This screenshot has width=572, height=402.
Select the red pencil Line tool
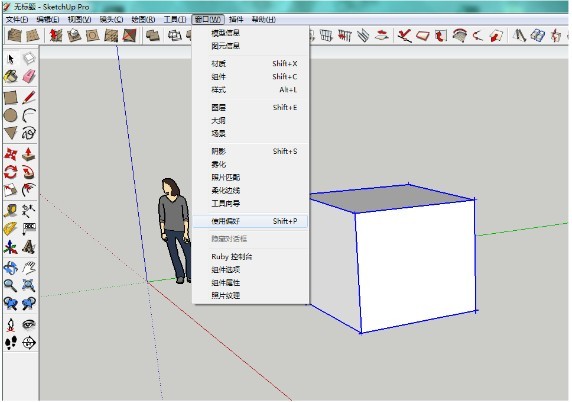pyautogui.click(x=29, y=98)
